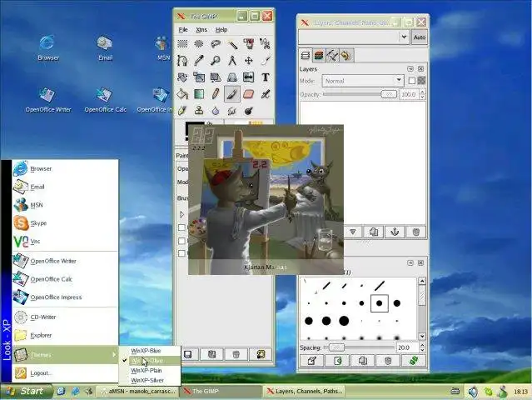Choose WinXP-Plain theme from submenu
532x400 pixels.
click(147, 371)
